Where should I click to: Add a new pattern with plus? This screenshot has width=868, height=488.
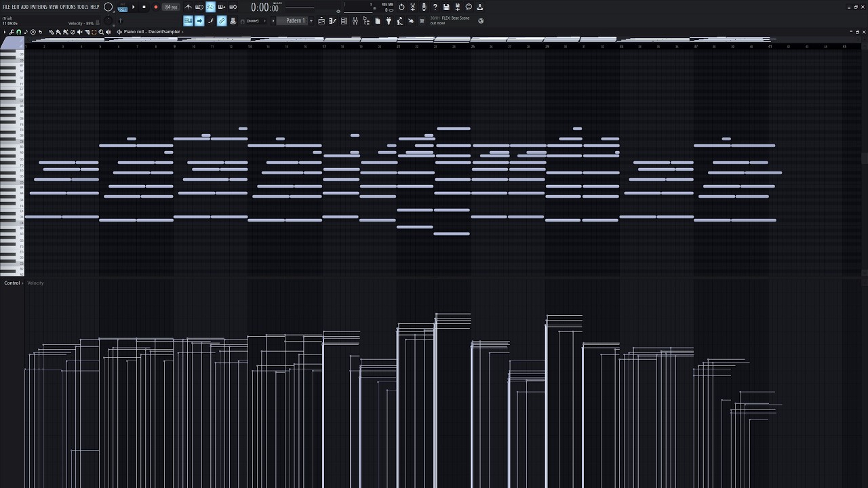pos(311,21)
